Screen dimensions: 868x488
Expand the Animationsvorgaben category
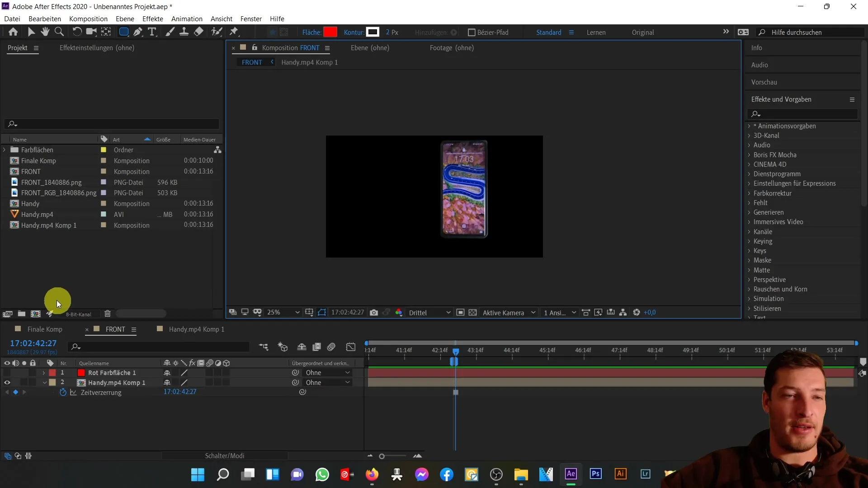pos(750,126)
